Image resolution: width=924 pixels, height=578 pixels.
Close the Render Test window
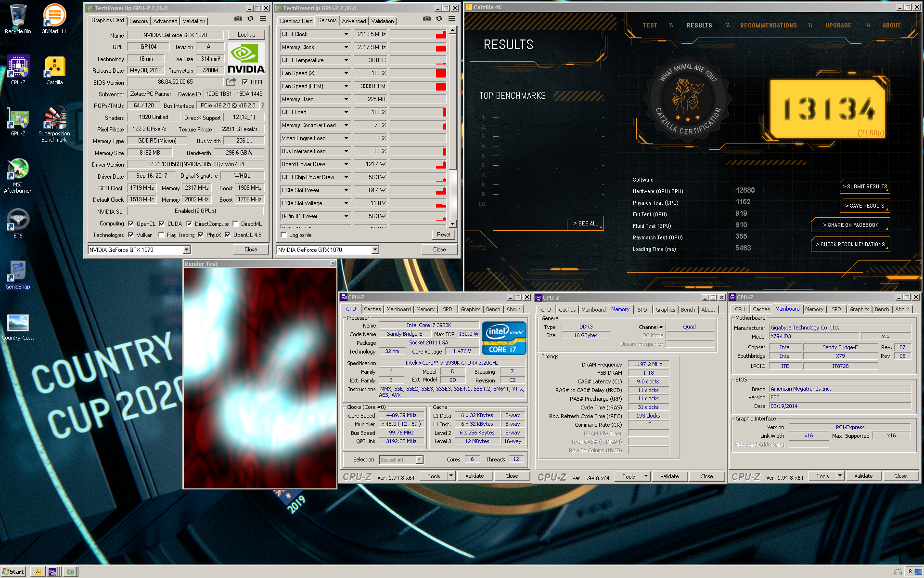333,263
